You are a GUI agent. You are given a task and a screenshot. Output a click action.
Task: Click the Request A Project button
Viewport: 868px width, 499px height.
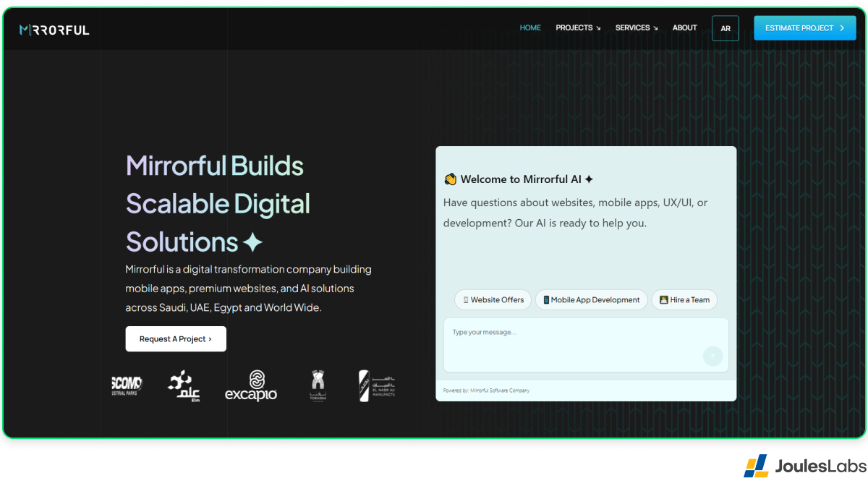click(176, 338)
